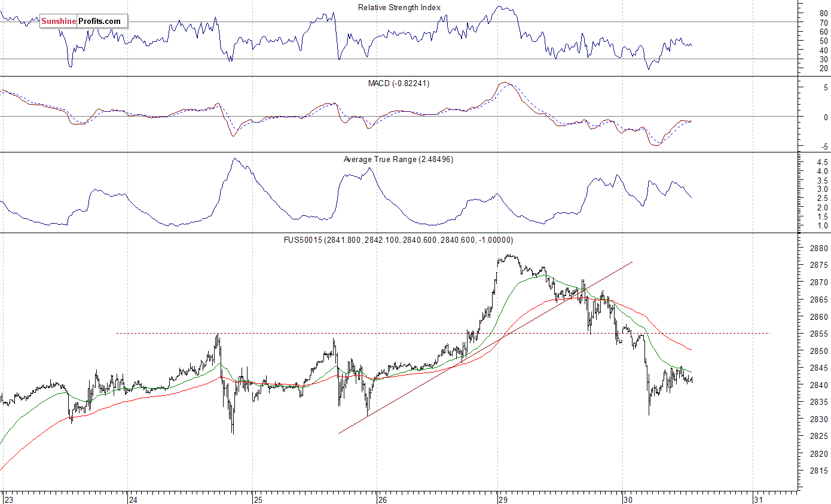The height and width of the screenshot is (504, 831).
Task: Click the 26 date label on axis
Action: tap(383, 499)
